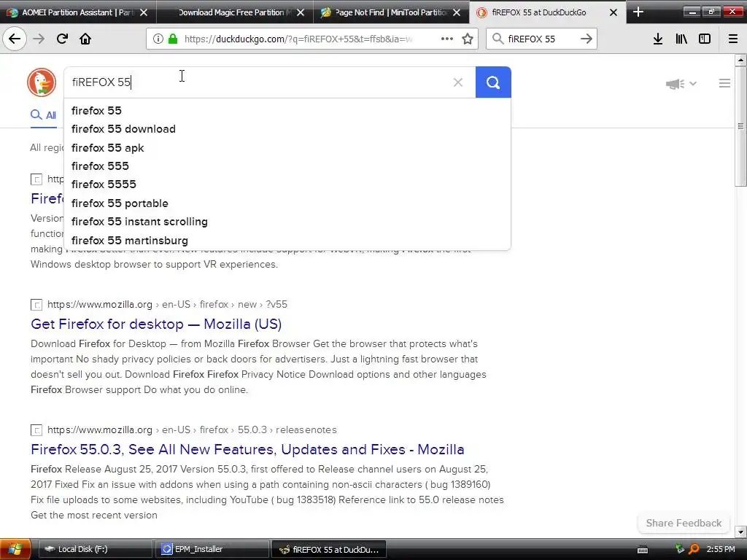Close the Download Magic Free Partition tab
This screenshot has width=747, height=560.
300,12
